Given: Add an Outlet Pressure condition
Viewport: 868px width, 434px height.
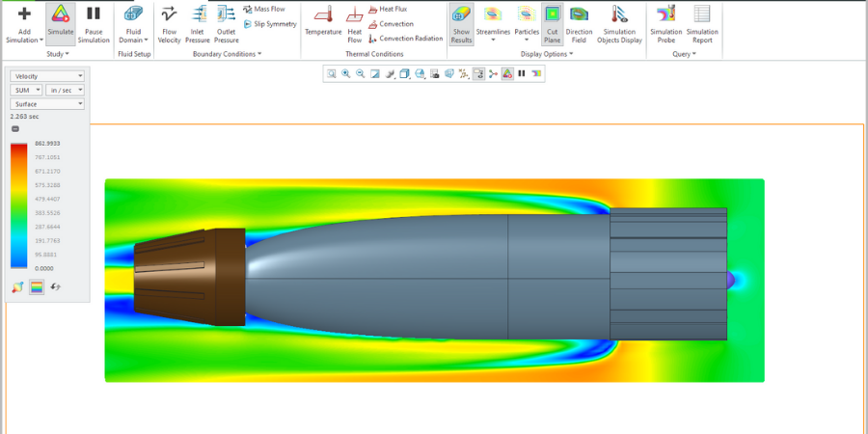Looking at the screenshot, I should pyautogui.click(x=226, y=24).
